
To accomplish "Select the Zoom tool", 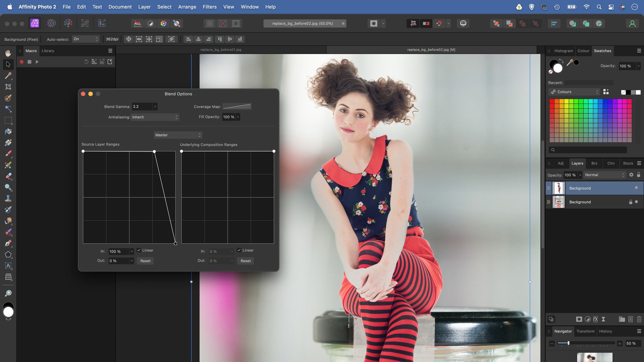I will pos(8,293).
